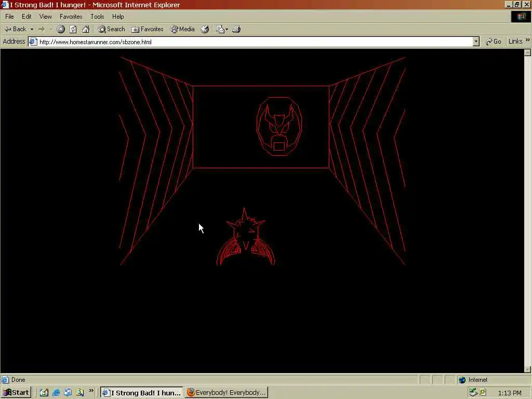Click the second system tray icon

pyautogui.click(x=483, y=393)
